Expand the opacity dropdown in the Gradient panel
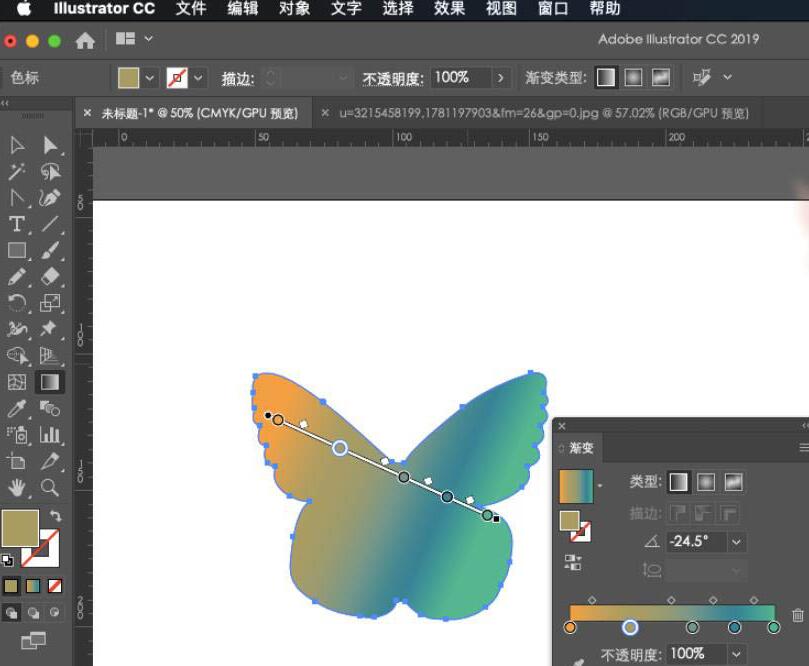Viewport: 809px width, 666px height. point(735,654)
